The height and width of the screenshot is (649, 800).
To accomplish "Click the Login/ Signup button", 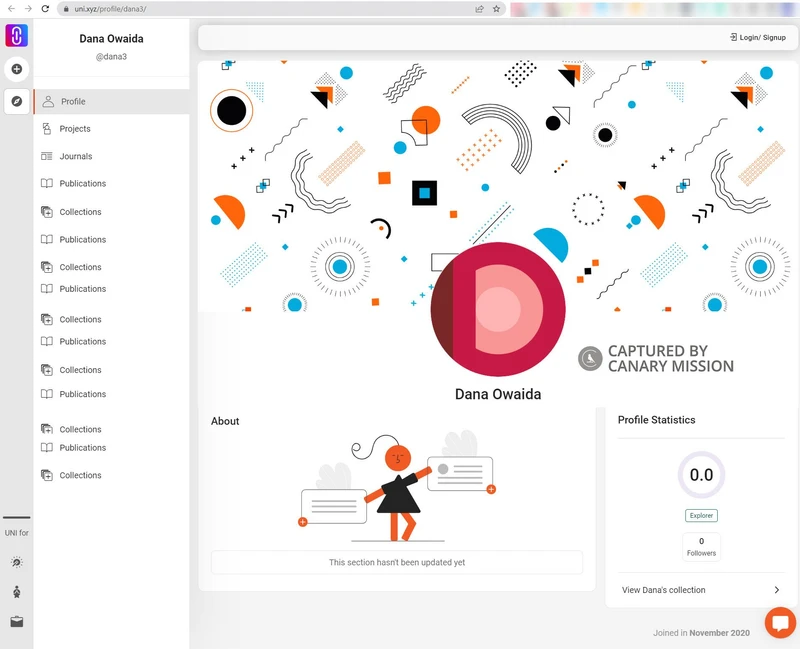I will (758, 37).
